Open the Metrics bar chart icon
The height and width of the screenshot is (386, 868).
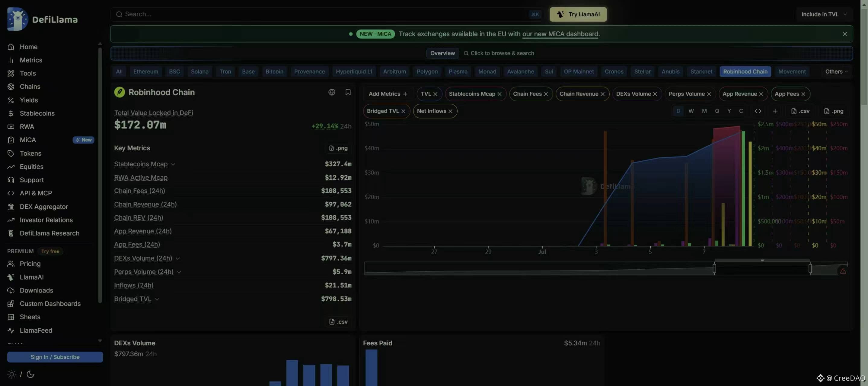click(11, 60)
